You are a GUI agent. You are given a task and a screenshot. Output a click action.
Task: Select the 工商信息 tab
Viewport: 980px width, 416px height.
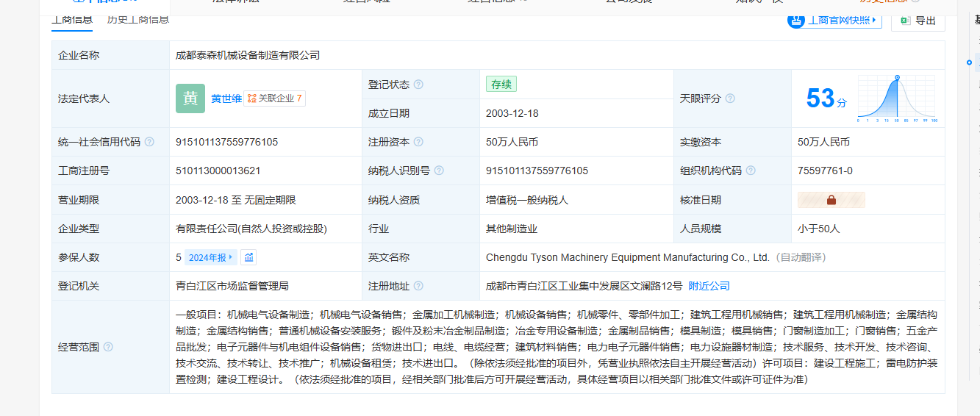(72, 19)
